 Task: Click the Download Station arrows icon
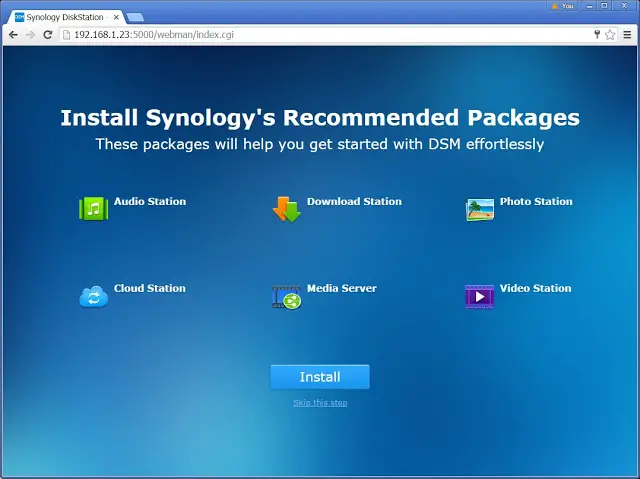point(287,209)
